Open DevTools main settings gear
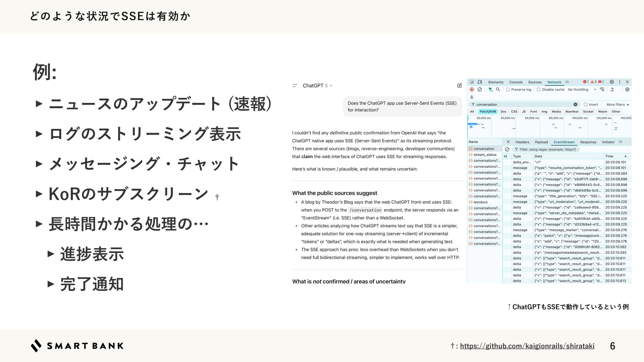The height and width of the screenshot is (362, 644). (612, 82)
